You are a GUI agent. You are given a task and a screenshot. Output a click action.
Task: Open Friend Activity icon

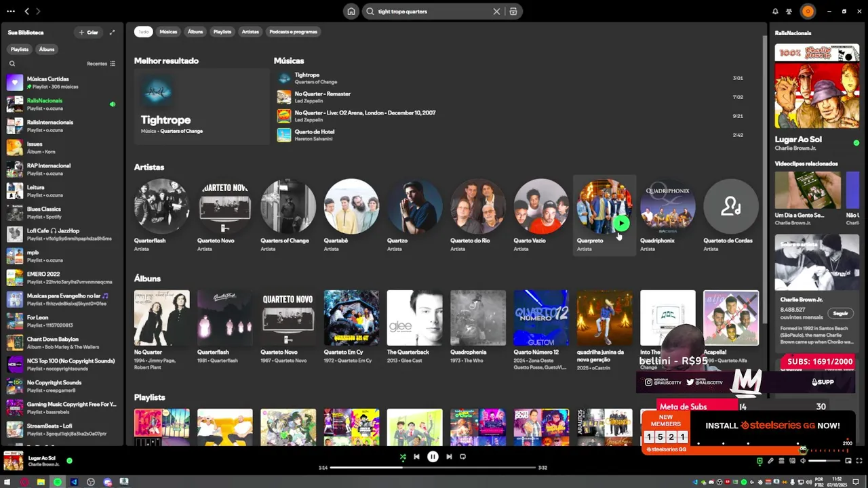click(789, 12)
